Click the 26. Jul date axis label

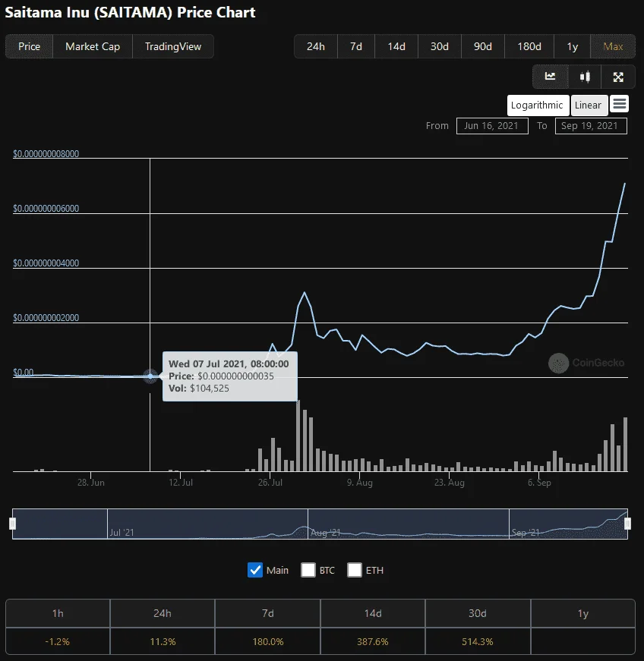tap(270, 482)
